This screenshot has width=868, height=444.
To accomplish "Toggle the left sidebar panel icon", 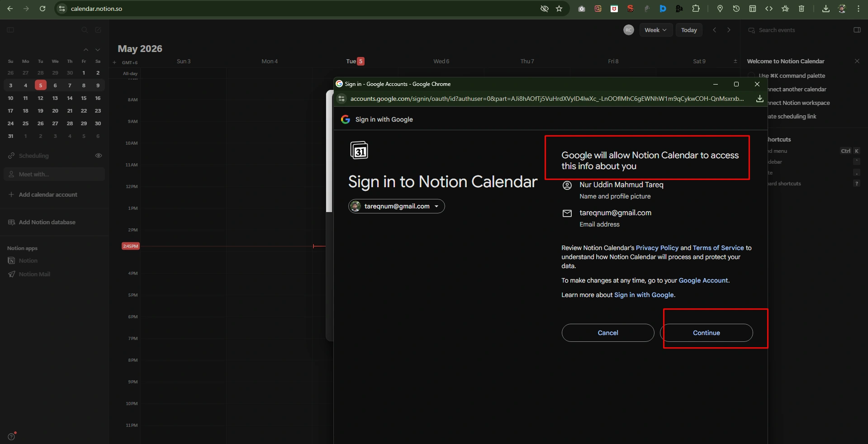I will pos(10,30).
